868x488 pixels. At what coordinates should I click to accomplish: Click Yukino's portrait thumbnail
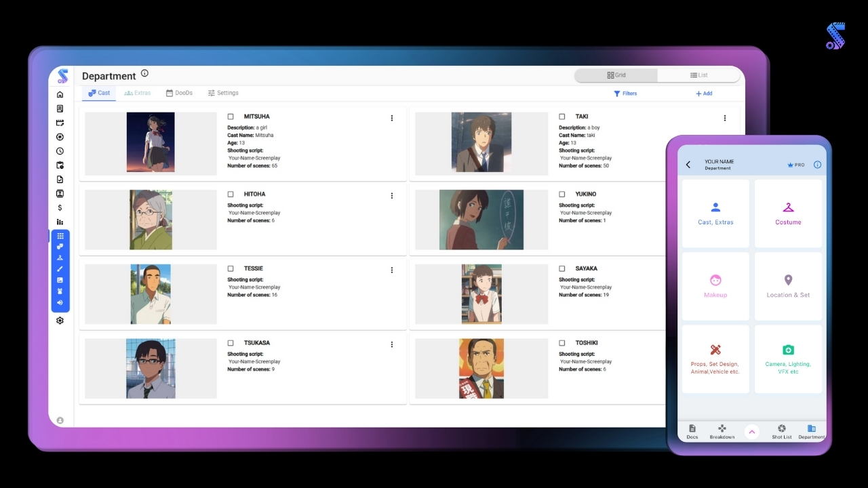pyautogui.click(x=481, y=220)
